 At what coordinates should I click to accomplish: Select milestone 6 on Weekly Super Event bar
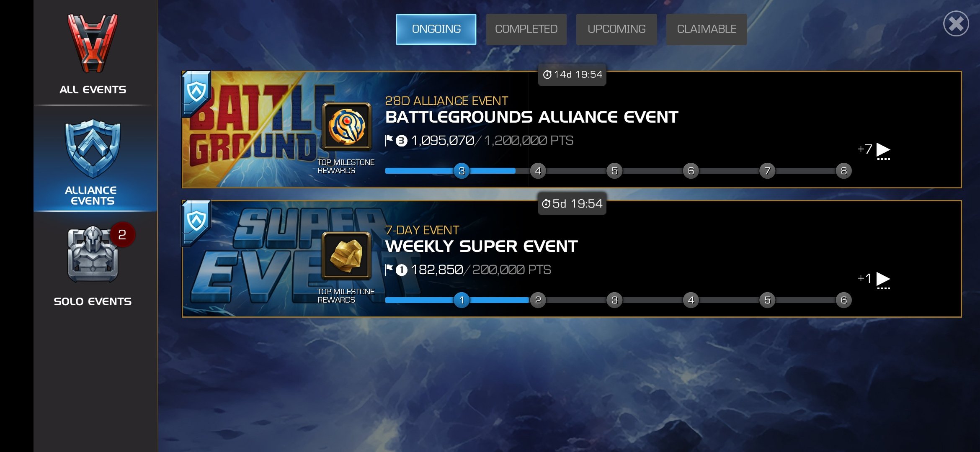click(844, 300)
